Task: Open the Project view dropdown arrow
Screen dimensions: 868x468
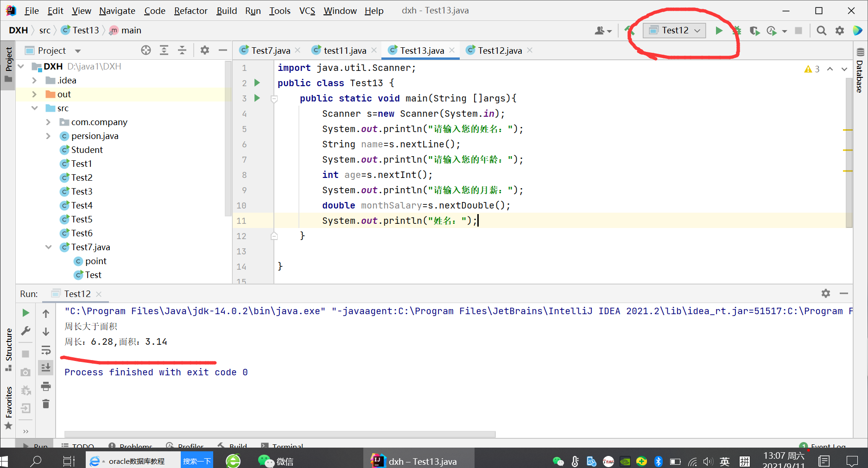Action: click(78, 51)
